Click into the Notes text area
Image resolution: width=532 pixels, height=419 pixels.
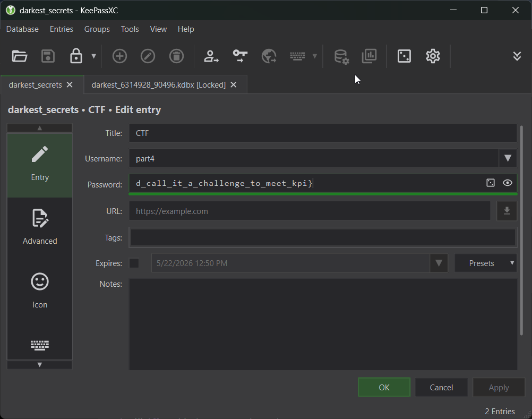(323, 324)
